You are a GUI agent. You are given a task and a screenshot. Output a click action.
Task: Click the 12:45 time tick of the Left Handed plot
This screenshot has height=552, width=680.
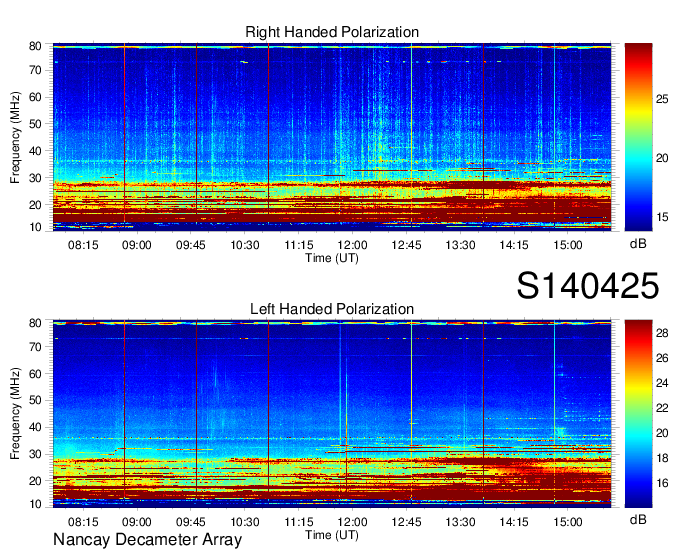[x=406, y=522]
